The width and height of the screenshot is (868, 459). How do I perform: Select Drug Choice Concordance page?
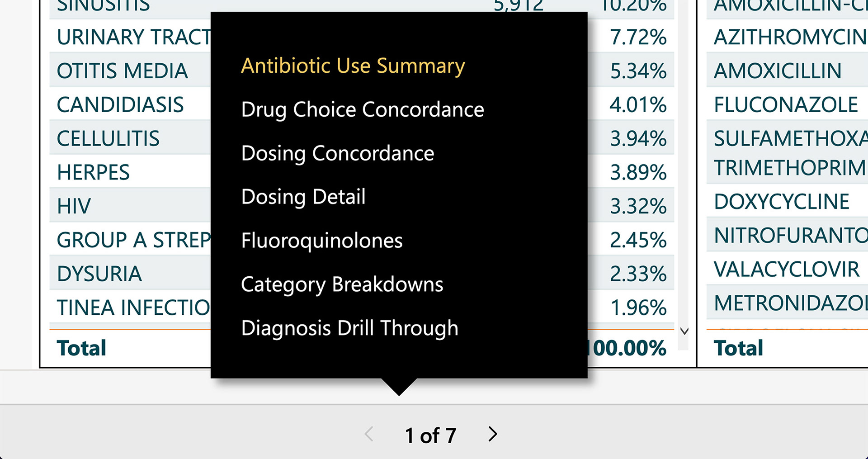(363, 110)
